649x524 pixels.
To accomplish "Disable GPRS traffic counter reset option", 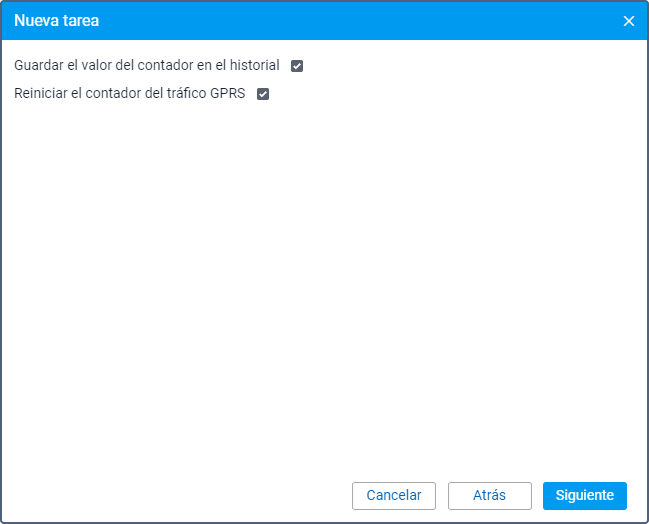I will [x=263, y=94].
